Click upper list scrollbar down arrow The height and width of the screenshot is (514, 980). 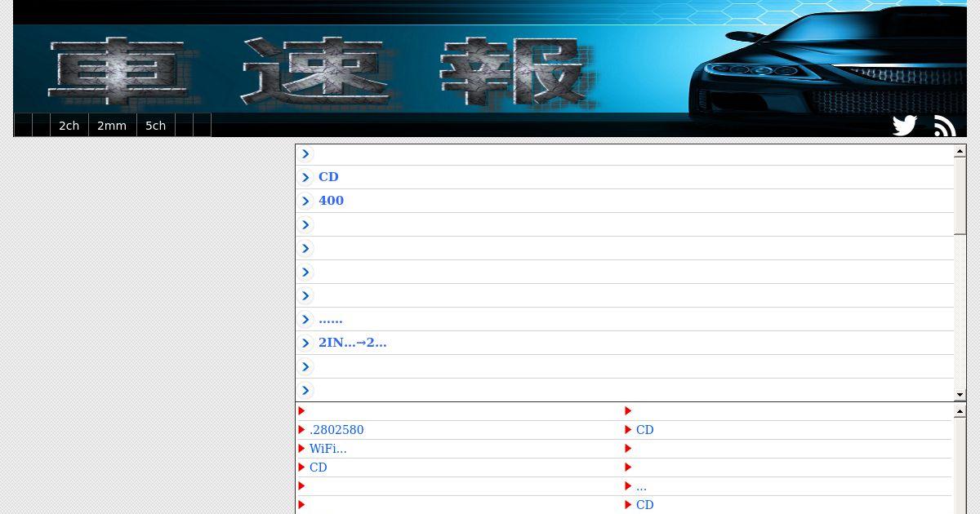(x=960, y=395)
